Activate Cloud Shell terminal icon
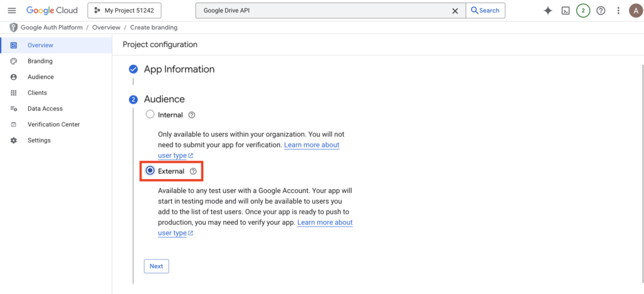 click(565, 11)
